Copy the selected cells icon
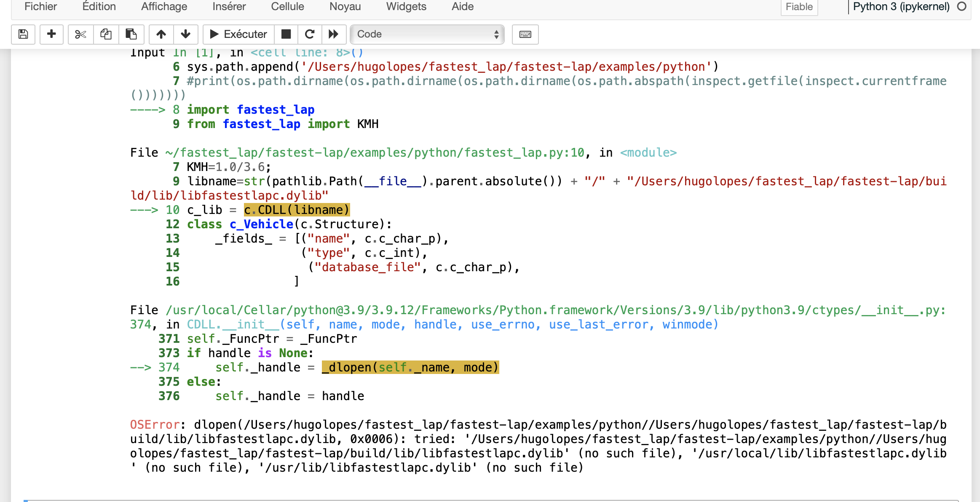Screen dimensions: 980x502 pyautogui.click(x=106, y=34)
